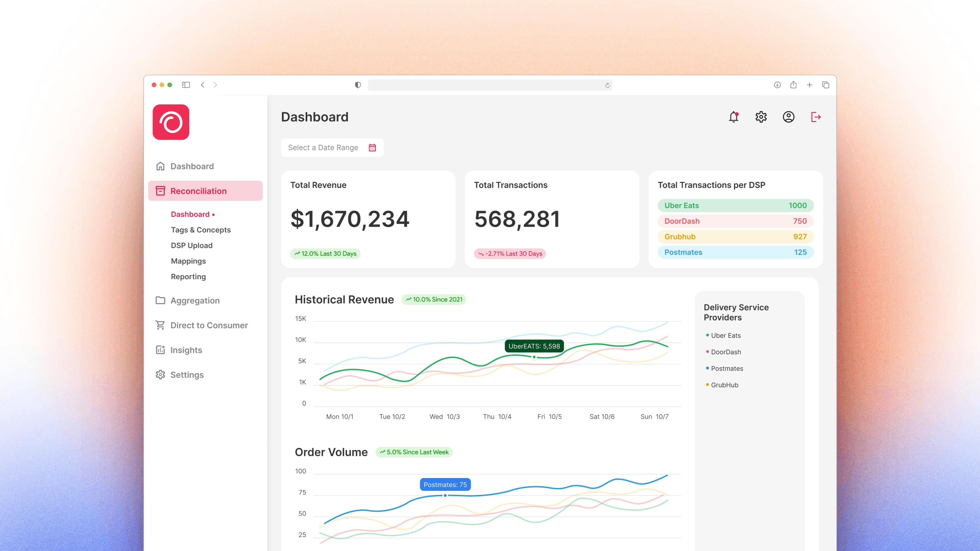Open the notifications bell

point(733,117)
